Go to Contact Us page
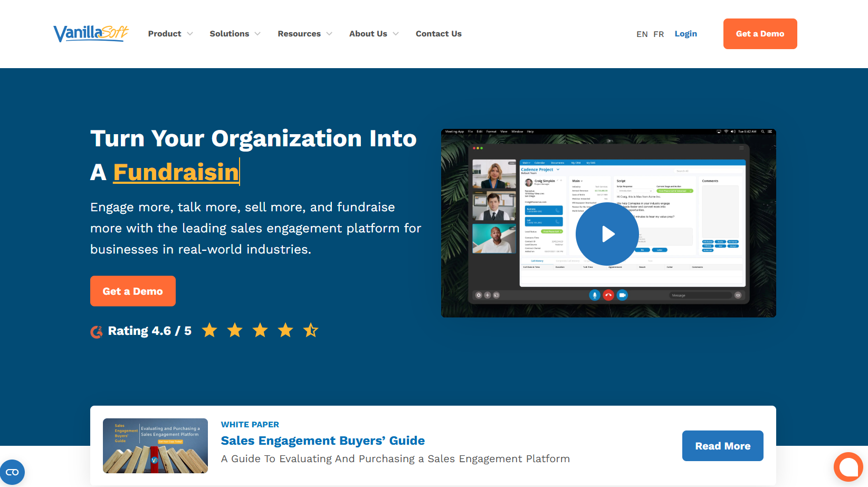The image size is (868, 487). tap(438, 34)
